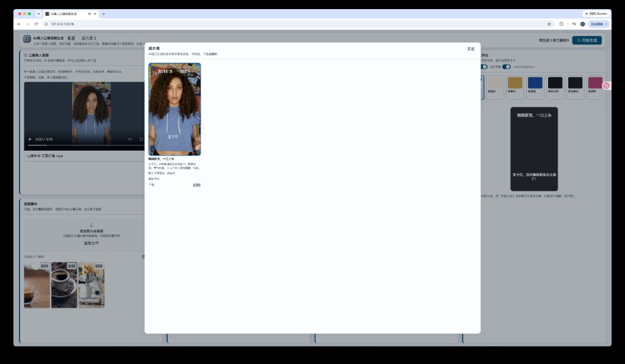Click the app logo icon beside AI真人口播视频生成

(x=27, y=38)
